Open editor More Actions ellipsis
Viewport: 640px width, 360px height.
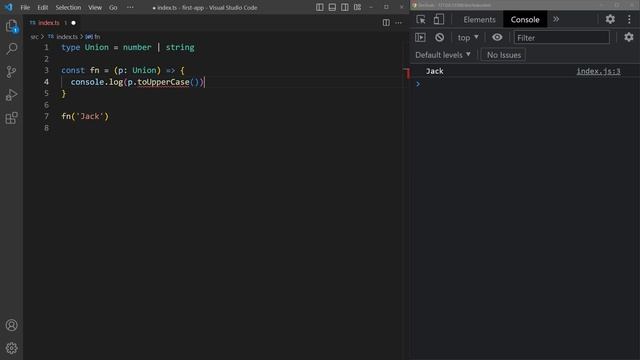pos(399,23)
